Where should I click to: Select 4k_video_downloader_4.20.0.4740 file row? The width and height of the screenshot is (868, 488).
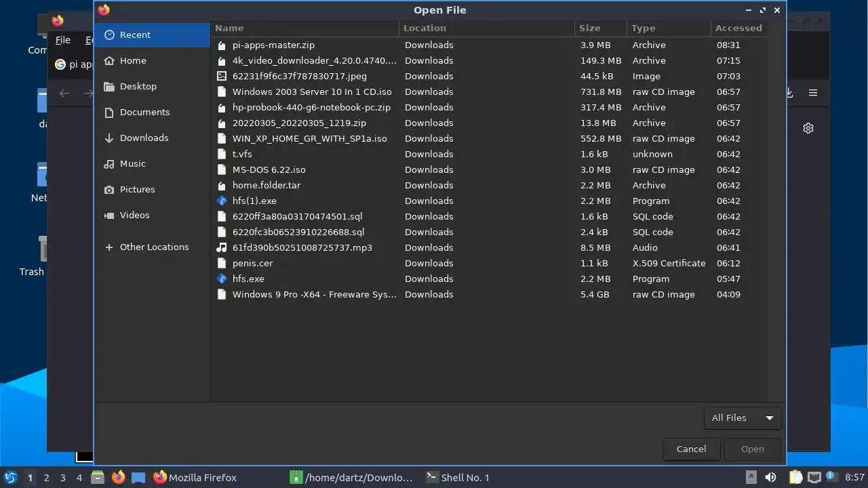(490, 60)
